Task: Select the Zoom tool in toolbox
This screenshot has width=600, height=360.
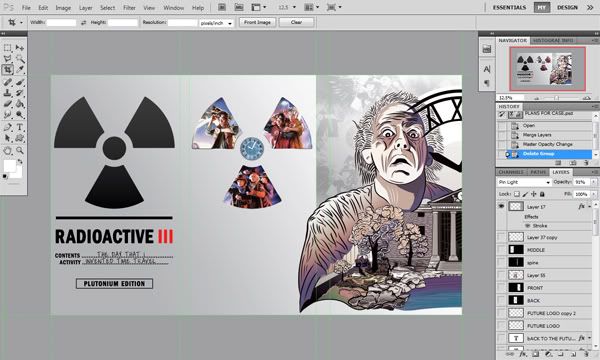Action: tap(20, 151)
